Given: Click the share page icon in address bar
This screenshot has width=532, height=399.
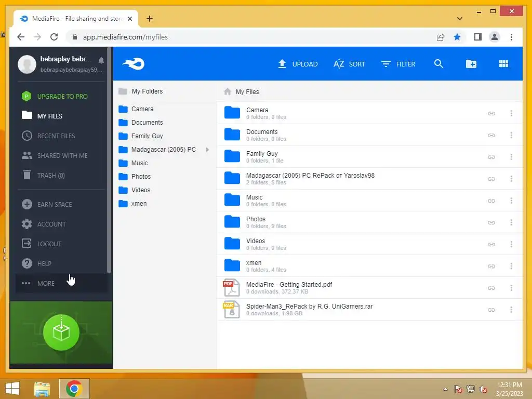Looking at the screenshot, I should (441, 37).
